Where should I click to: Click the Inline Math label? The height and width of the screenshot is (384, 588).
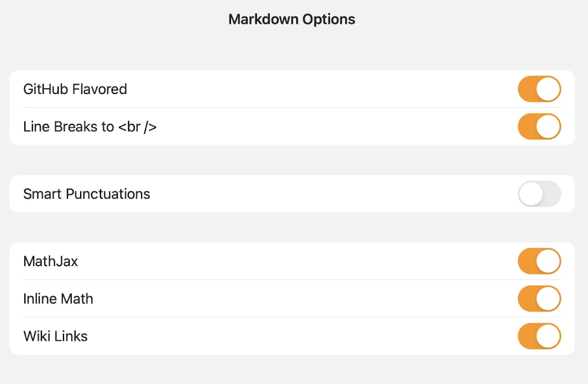pos(58,298)
